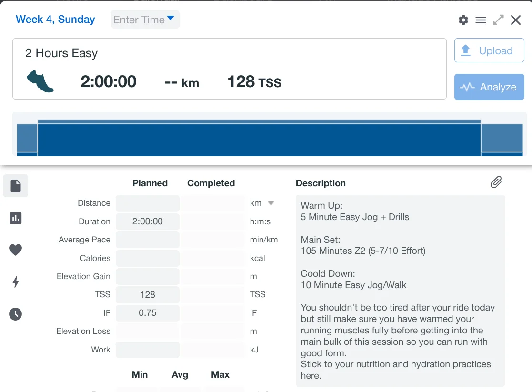Open the clock time sidebar panel
This screenshot has height=392, width=532.
point(16,314)
